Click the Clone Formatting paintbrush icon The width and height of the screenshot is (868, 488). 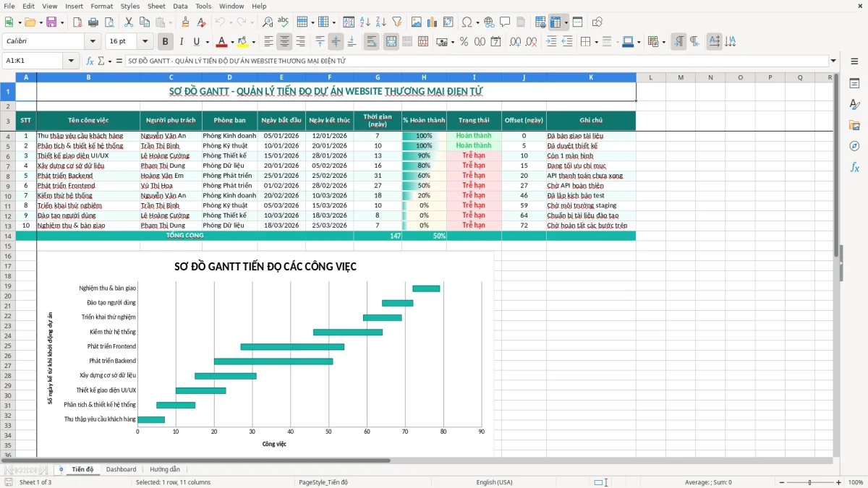pos(185,22)
